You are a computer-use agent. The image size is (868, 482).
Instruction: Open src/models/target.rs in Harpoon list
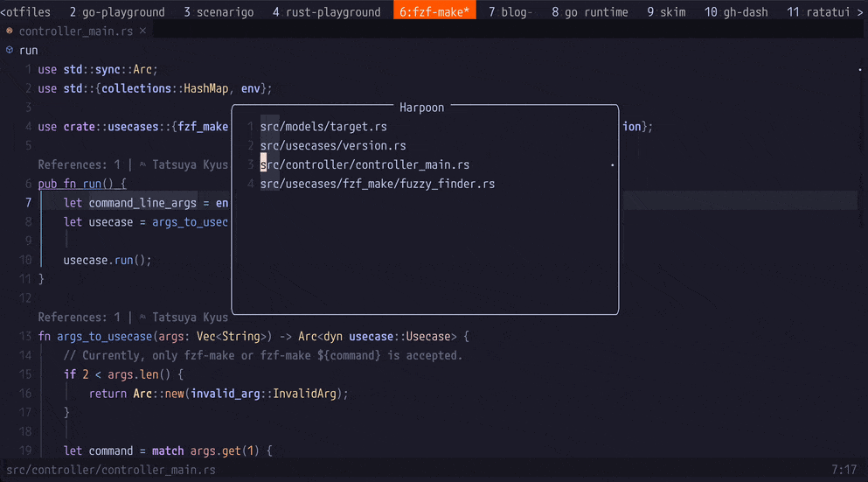pyautogui.click(x=323, y=127)
